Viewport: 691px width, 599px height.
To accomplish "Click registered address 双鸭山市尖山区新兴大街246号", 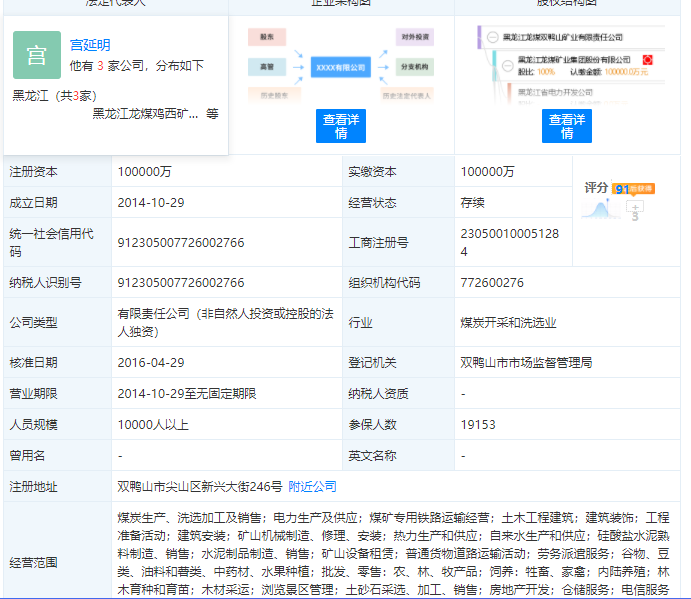I will (x=200, y=487).
